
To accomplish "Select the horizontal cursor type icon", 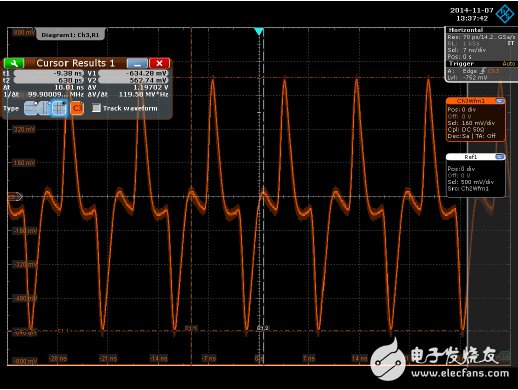I will [x=31, y=108].
